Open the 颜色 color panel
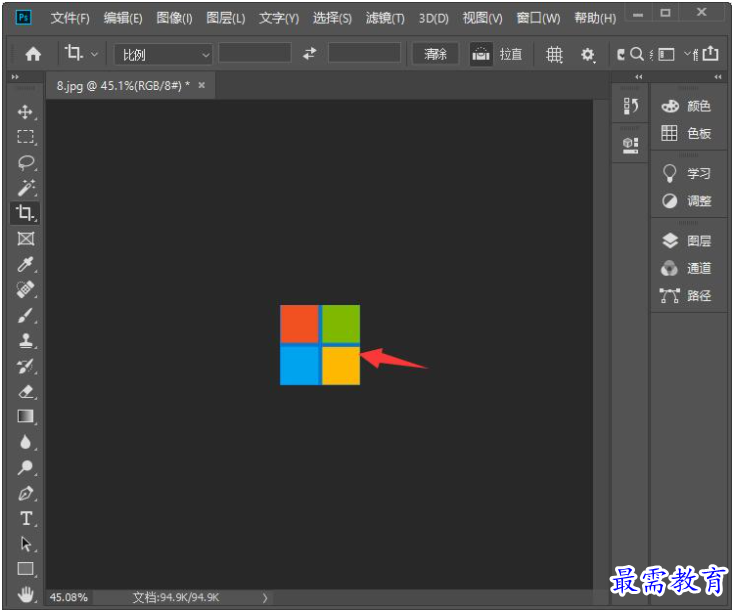Screen dimensions: 734x612 click(x=687, y=106)
